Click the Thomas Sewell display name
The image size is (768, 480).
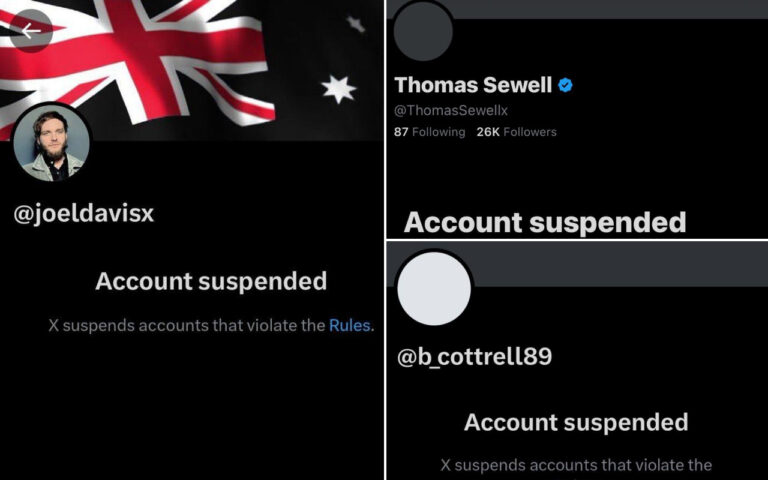tap(473, 85)
